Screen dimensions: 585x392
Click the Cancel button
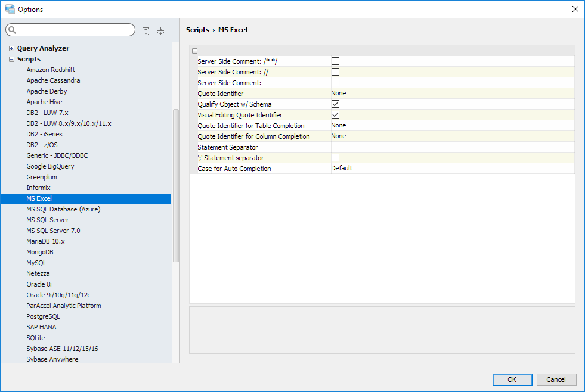pyautogui.click(x=556, y=379)
